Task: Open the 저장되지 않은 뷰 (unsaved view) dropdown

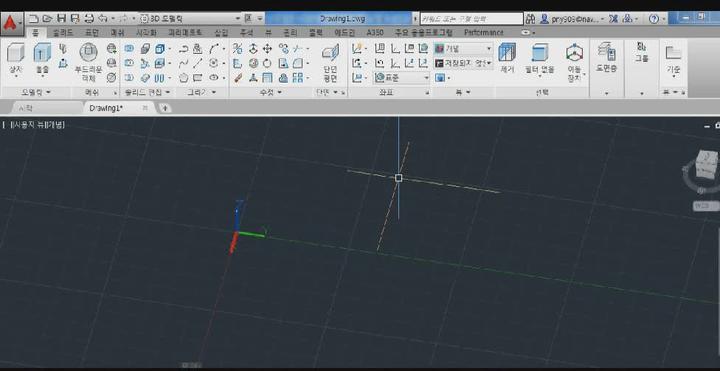Action: (x=463, y=63)
